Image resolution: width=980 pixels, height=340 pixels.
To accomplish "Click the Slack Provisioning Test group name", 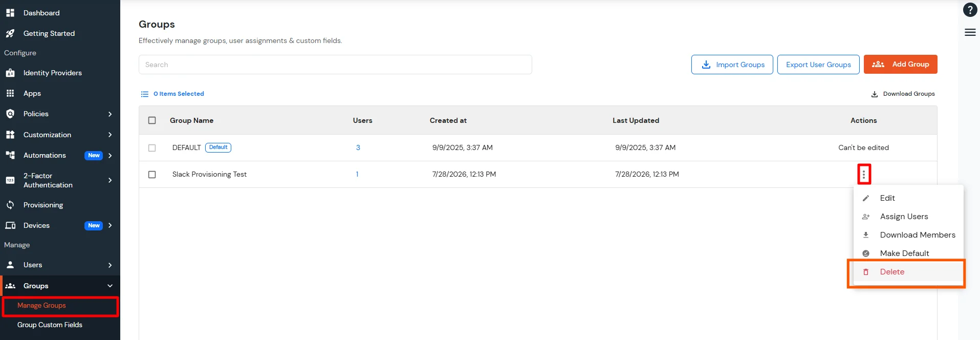I will pos(209,174).
